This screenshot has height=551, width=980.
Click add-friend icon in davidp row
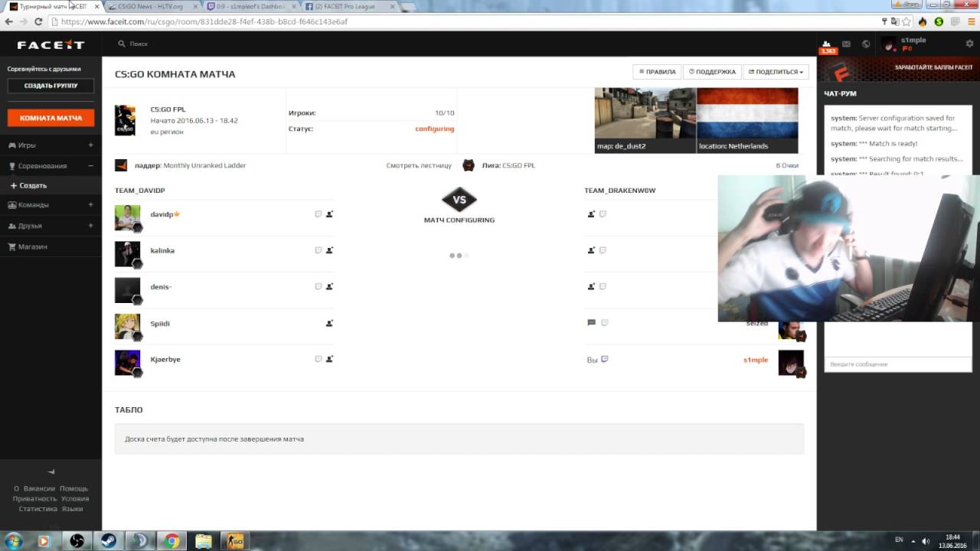pos(329,214)
